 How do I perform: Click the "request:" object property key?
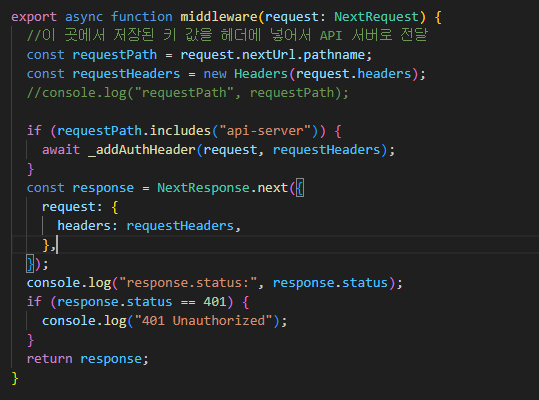pyautogui.click(x=72, y=207)
